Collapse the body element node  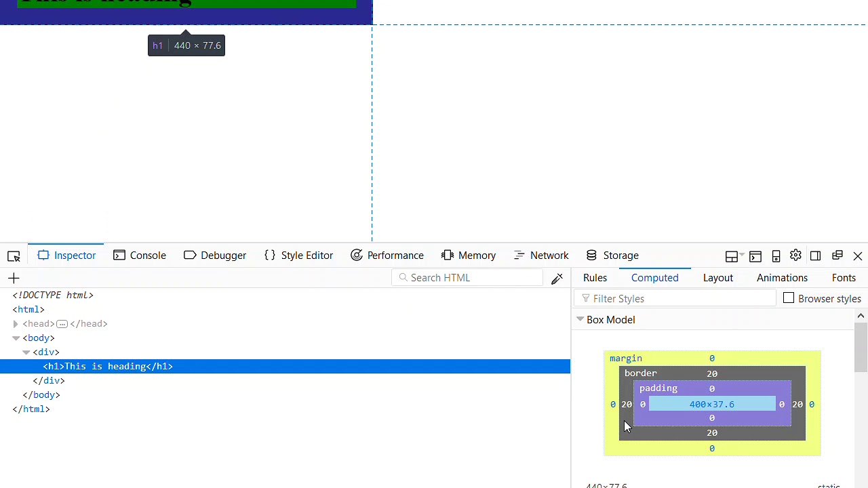(x=16, y=338)
